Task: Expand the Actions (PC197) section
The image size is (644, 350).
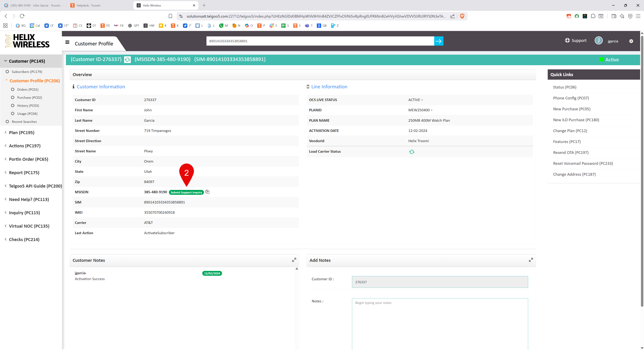Action: tap(24, 146)
